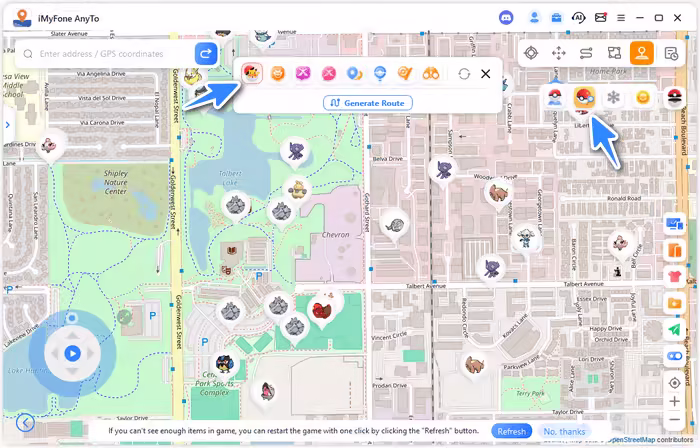Open the mail messages icon

coord(601,18)
